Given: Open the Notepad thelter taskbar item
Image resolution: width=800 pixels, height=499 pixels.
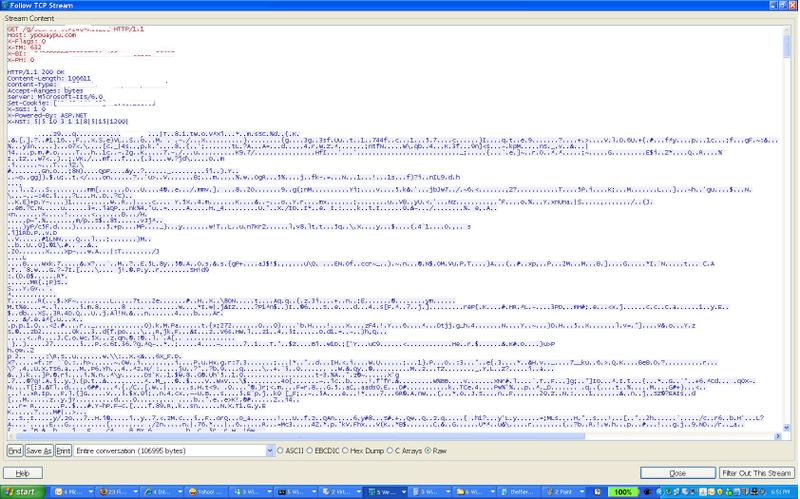Looking at the screenshot, I should point(518,492).
